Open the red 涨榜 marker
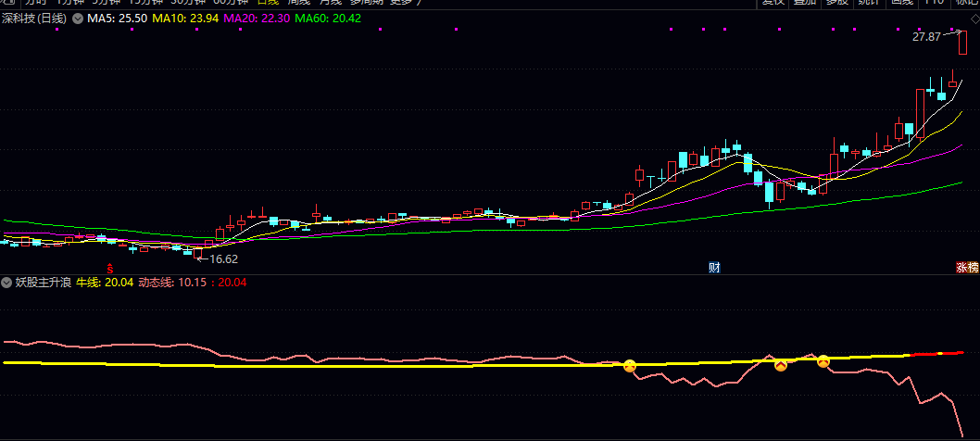Image resolution: width=980 pixels, height=441 pixels. [967, 268]
